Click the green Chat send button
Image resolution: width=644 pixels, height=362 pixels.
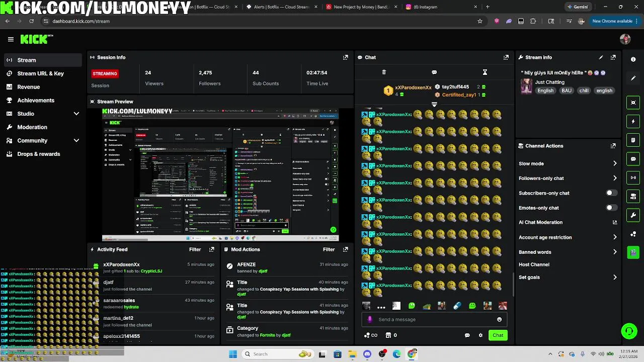[x=498, y=335]
